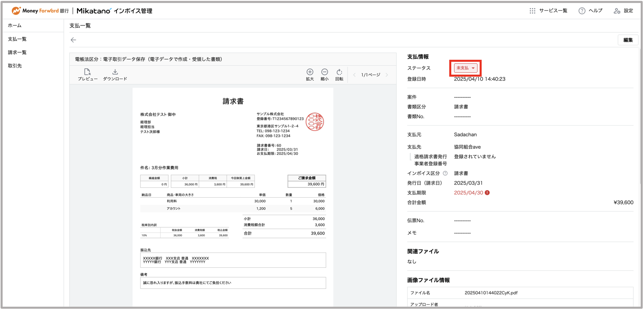
Task: Click the 2025/04/30 payment due date
Action: point(468,193)
